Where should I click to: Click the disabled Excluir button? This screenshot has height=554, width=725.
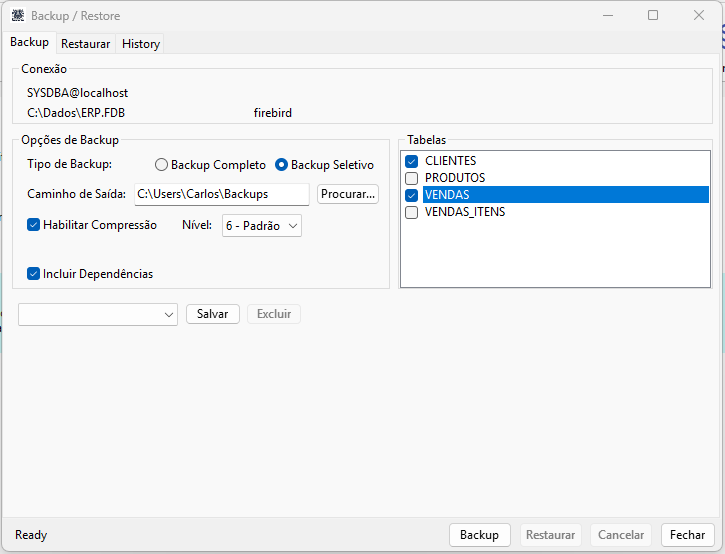point(274,314)
